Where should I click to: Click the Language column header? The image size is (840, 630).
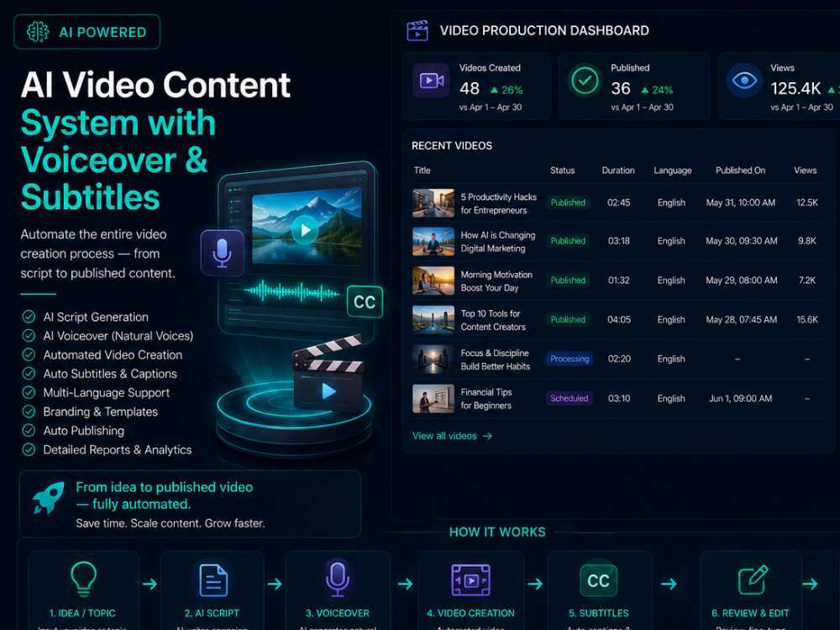pyautogui.click(x=673, y=171)
